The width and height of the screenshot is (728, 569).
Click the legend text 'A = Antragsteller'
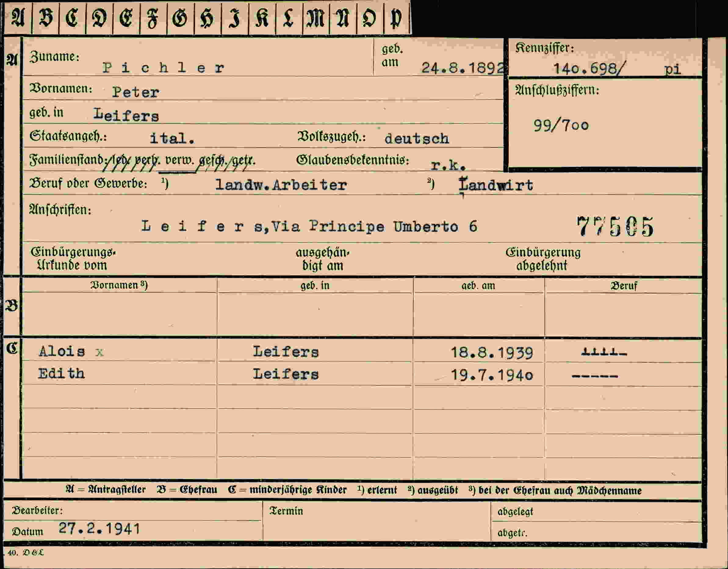click(106, 490)
